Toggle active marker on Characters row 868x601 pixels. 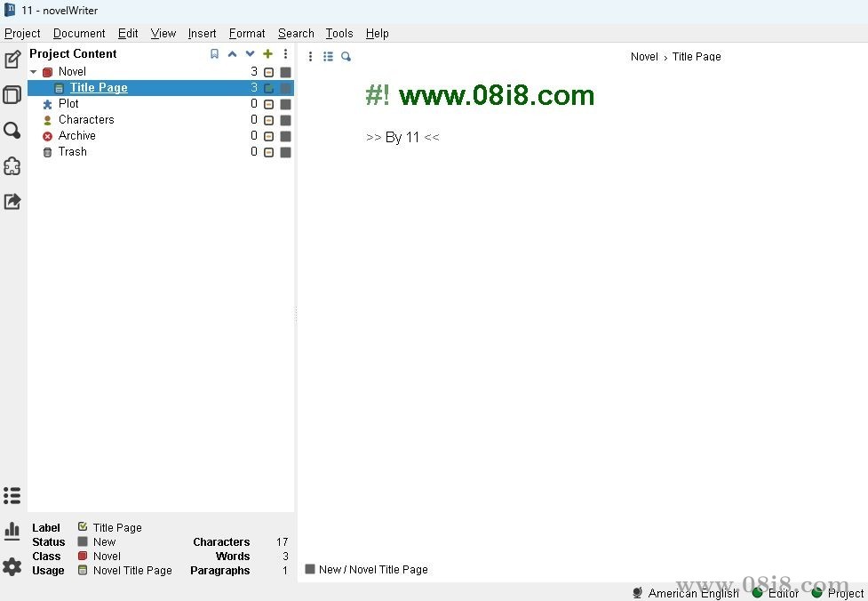[268, 120]
